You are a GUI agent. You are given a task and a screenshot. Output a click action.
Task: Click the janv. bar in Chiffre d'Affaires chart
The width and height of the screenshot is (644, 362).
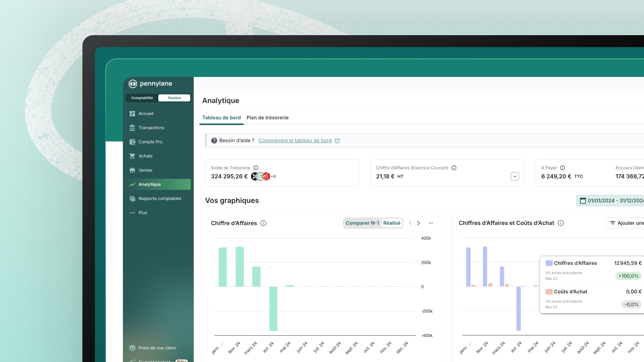click(x=222, y=267)
